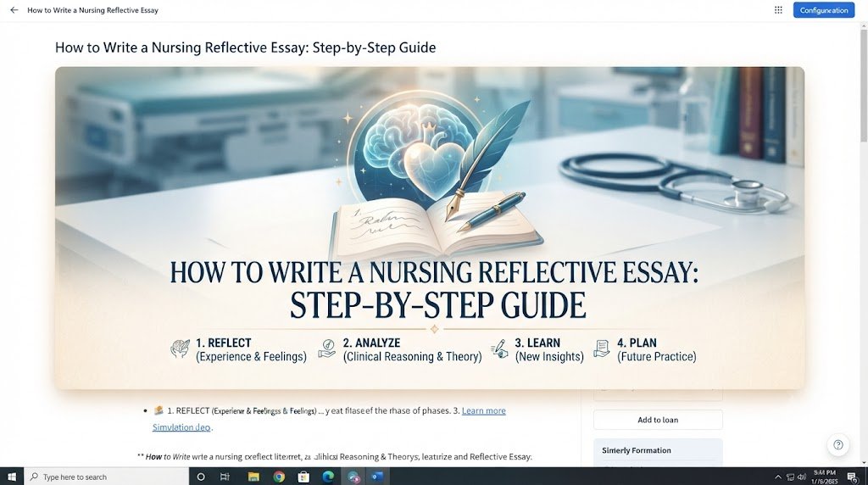The width and height of the screenshot is (868, 485).
Task: Click the header title How to Write a Nursing Reflective Essay
Action: [x=92, y=10]
